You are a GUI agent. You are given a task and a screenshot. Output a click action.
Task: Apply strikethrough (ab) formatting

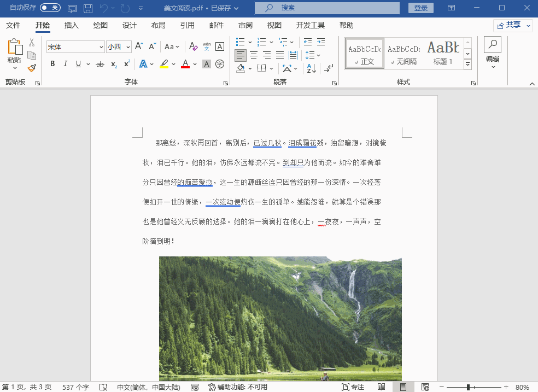point(100,64)
